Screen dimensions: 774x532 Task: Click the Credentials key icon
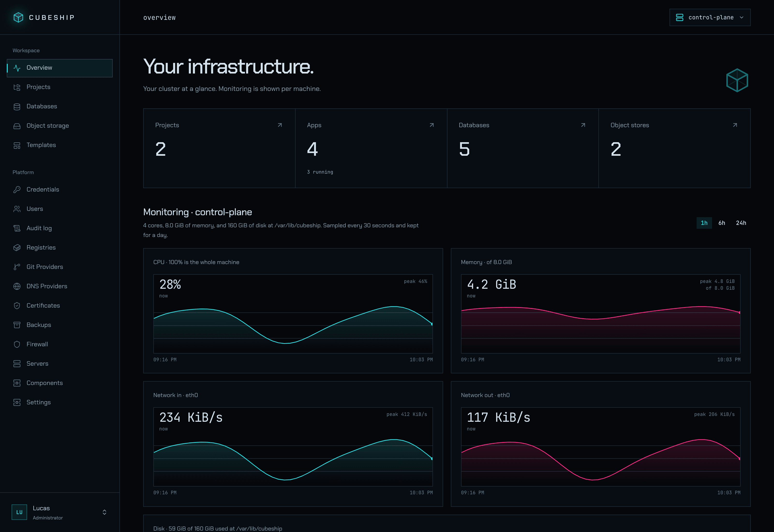[17, 190]
